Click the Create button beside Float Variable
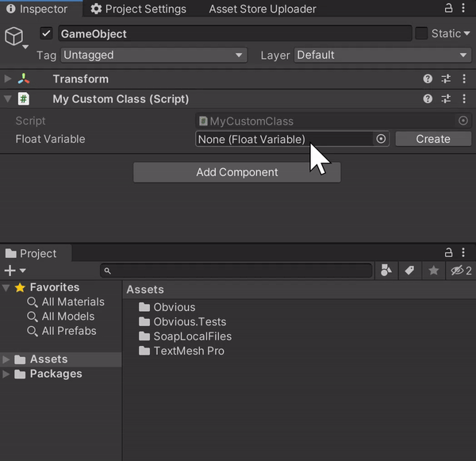The image size is (476, 461). click(x=432, y=139)
